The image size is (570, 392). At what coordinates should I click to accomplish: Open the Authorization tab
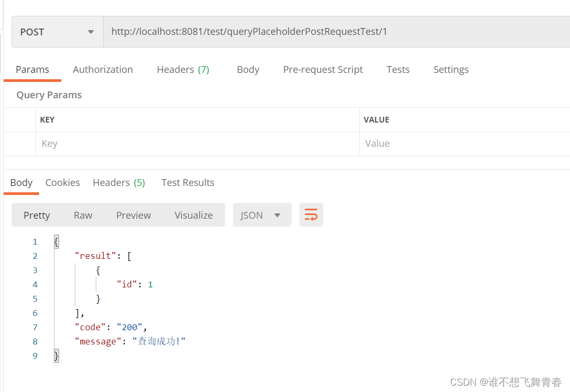pyautogui.click(x=103, y=69)
